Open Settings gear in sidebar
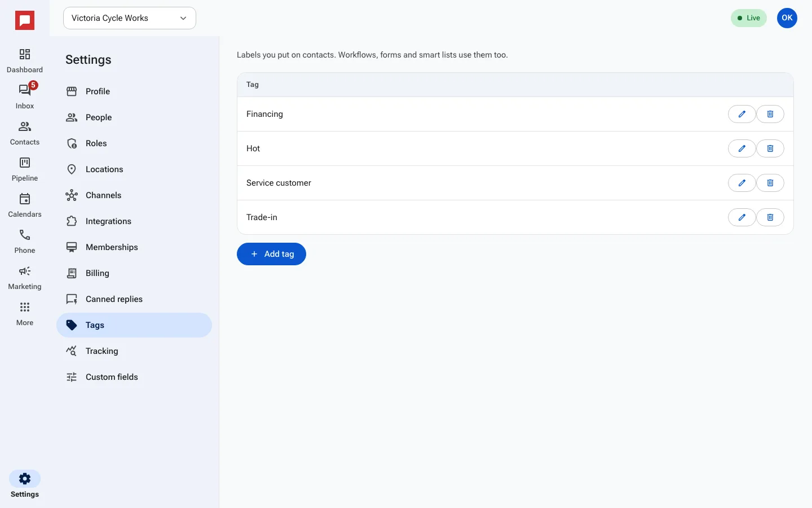Image resolution: width=812 pixels, height=508 pixels. click(x=25, y=484)
